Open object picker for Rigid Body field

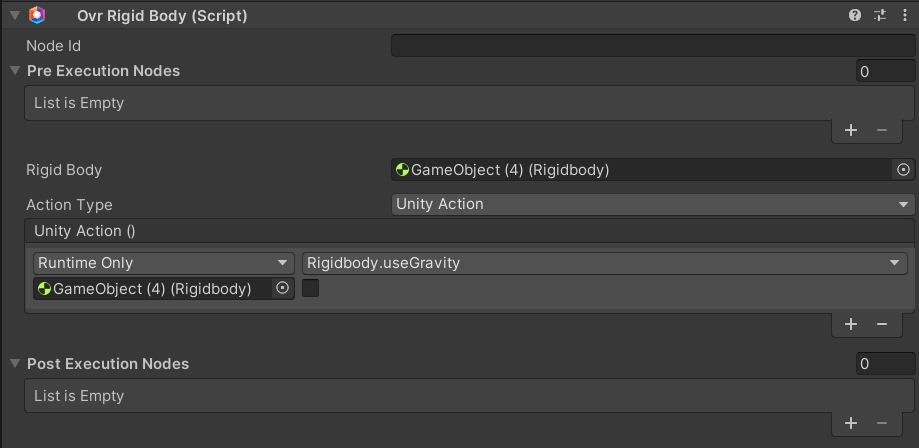click(903, 170)
